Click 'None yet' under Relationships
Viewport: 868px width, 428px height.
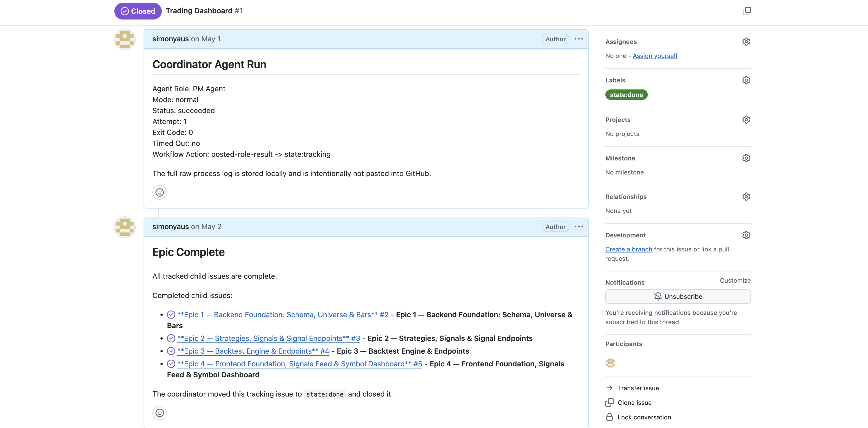coord(618,211)
